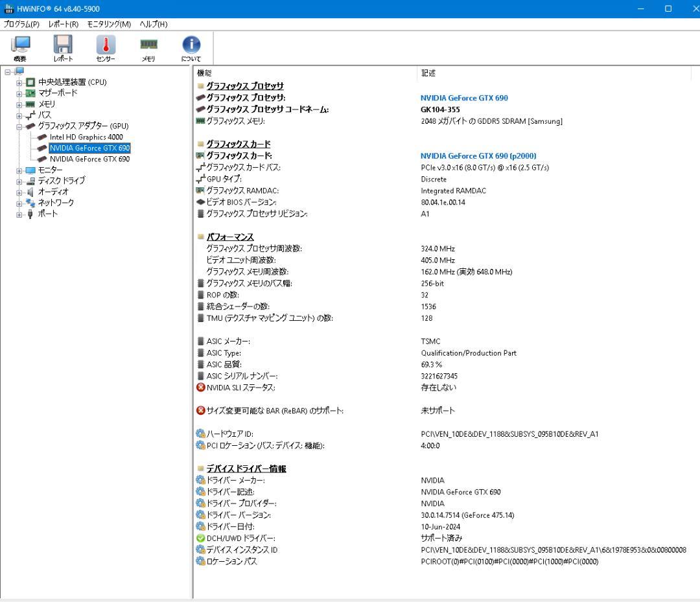Click the computer root node icon

(19, 71)
